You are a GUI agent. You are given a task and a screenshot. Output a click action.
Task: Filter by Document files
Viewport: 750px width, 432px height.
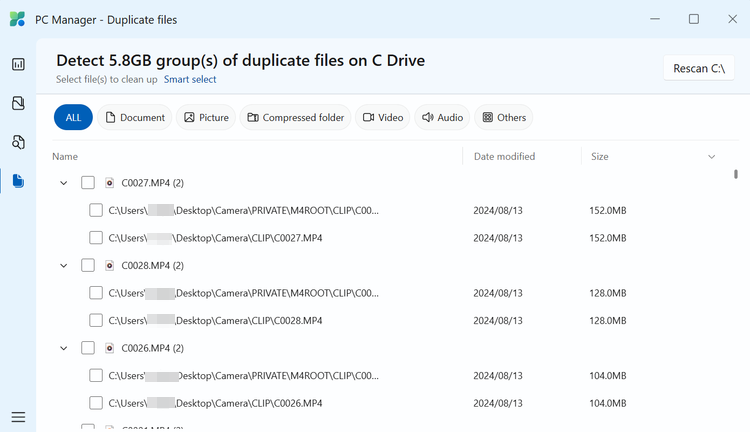135,117
